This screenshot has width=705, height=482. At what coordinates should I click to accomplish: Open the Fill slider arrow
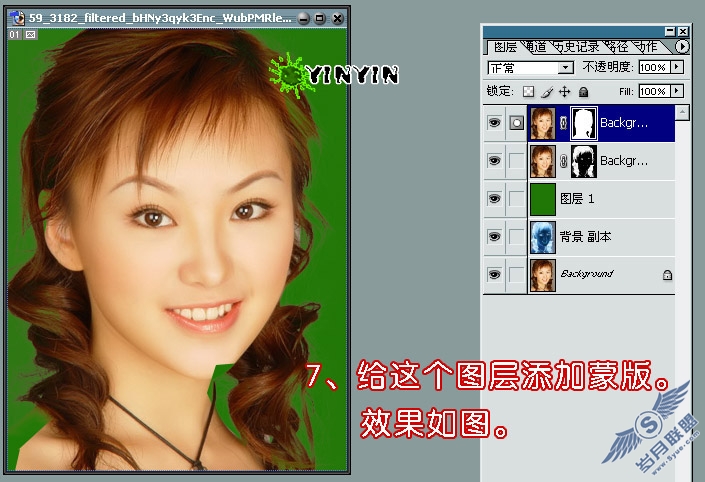[x=677, y=91]
